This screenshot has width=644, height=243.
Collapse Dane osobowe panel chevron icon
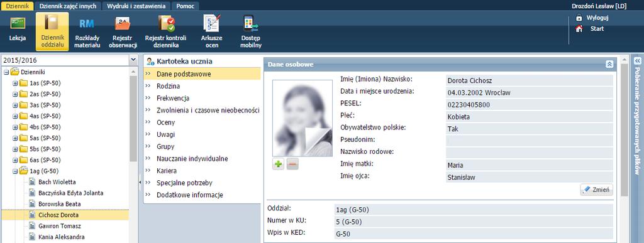[609, 64]
